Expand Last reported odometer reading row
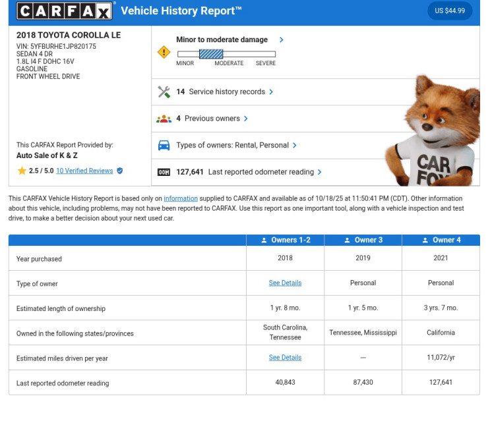 pyautogui.click(x=320, y=173)
